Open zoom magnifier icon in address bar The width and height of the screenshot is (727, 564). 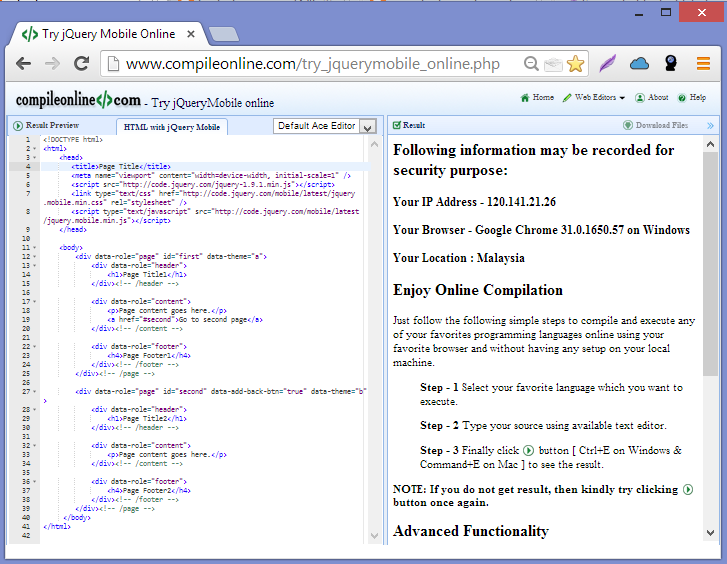click(x=531, y=64)
